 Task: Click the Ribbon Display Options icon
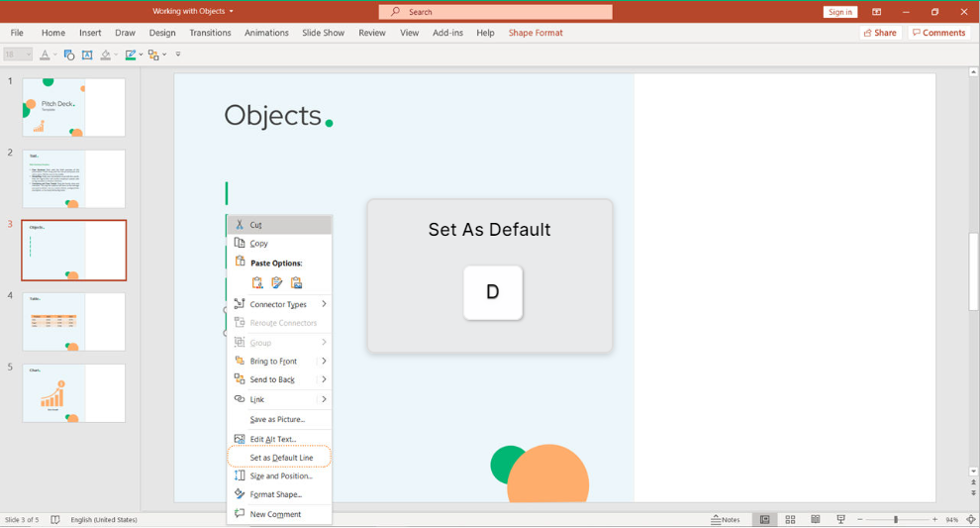[x=877, y=12]
